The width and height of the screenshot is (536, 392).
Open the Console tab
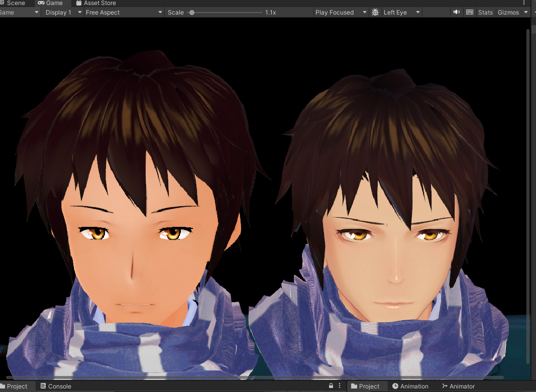coord(56,386)
